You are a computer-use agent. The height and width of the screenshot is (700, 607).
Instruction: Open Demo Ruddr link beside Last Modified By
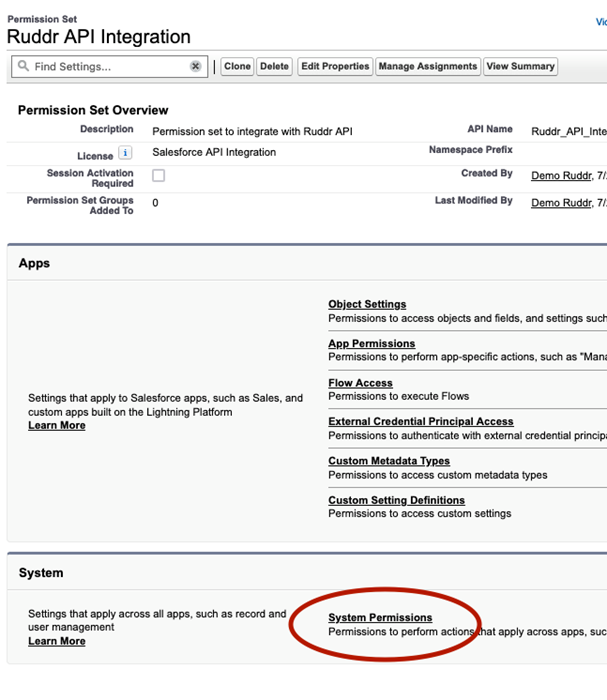click(x=561, y=203)
